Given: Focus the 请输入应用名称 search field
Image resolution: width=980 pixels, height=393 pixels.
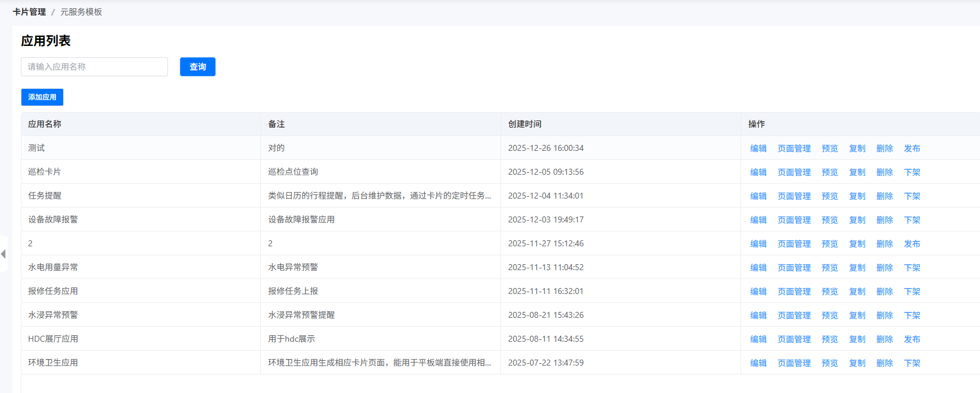Looking at the screenshot, I should click(x=94, y=67).
